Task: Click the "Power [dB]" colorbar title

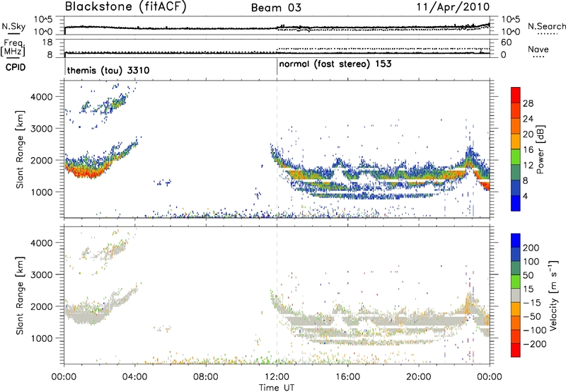Action: pos(540,149)
